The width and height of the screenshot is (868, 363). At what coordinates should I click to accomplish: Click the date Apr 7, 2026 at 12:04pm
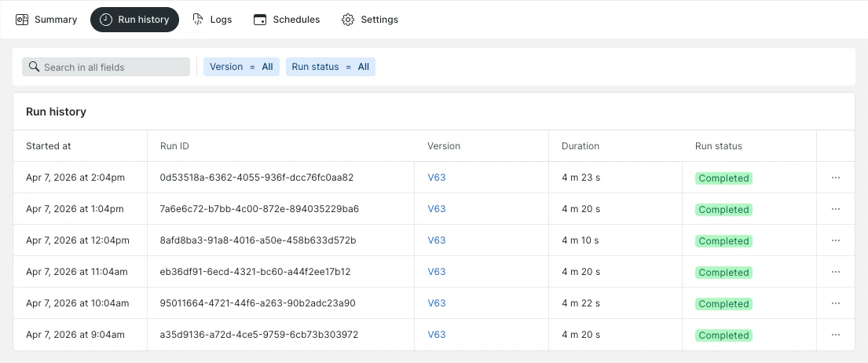(78, 240)
